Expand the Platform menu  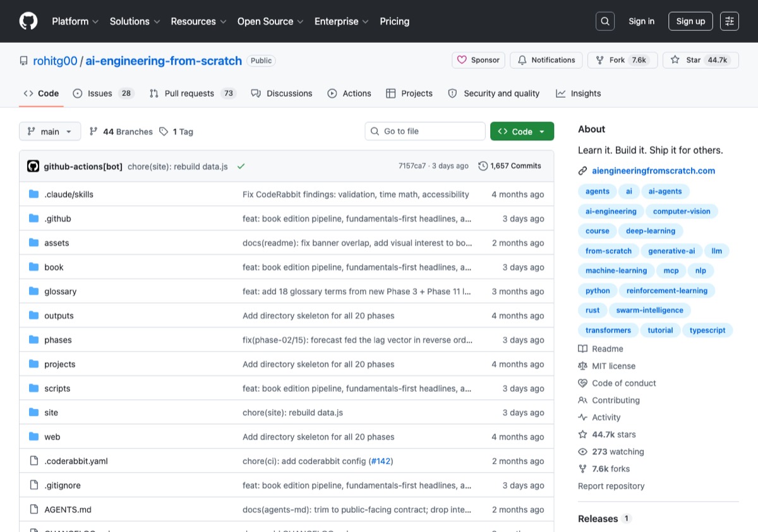75,21
